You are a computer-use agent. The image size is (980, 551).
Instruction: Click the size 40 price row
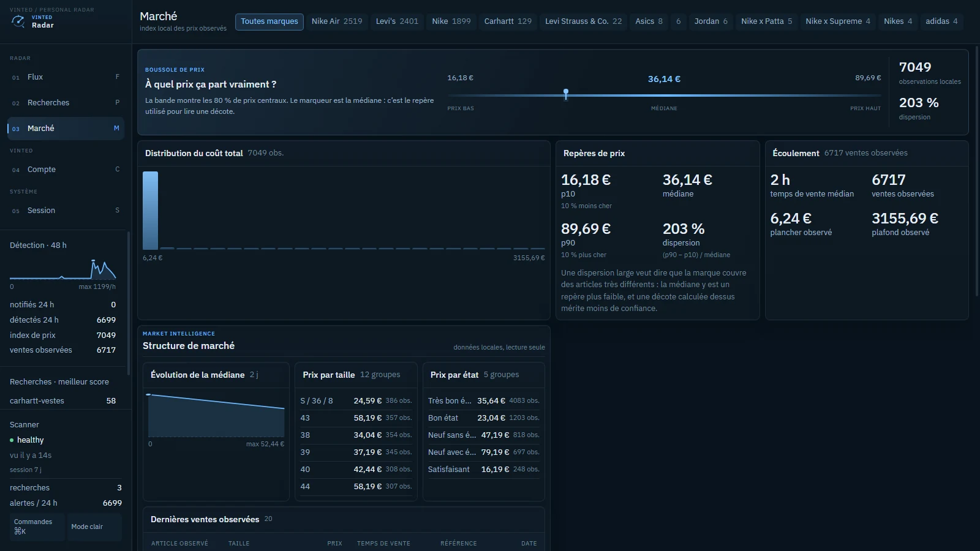pos(356,470)
